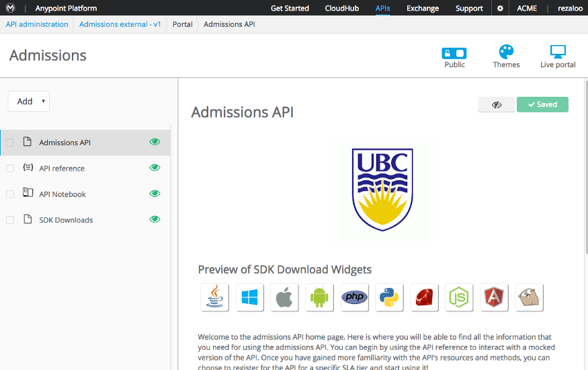588x370 pixels.
Task: Open the Live portal monitor icon
Action: tap(558, 52)
